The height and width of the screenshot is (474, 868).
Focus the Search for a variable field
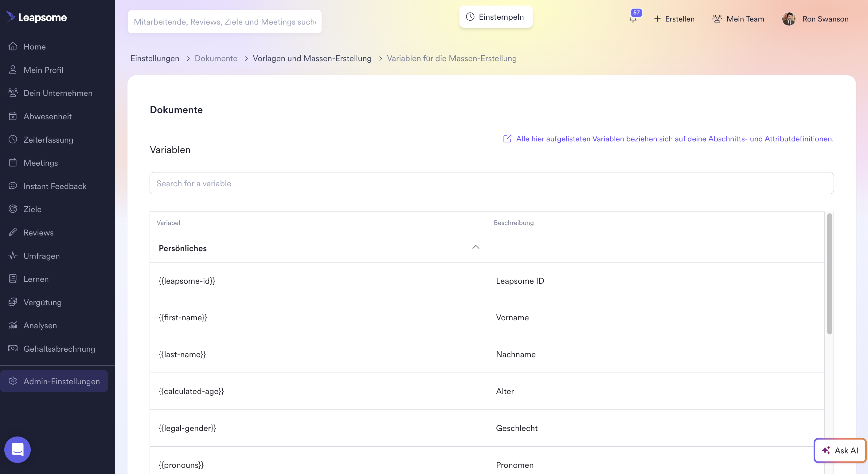coord(492,184)
